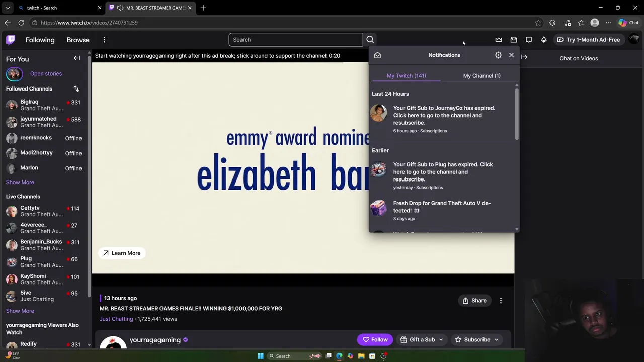The width and height of the screenshot is (644, 362).
Task: Open the Twitch home logo
Action: coord(11,40)
